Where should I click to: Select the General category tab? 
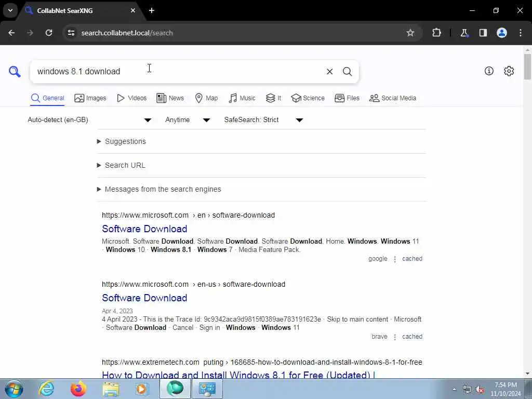pyautogui.click(x=47, y=98)
